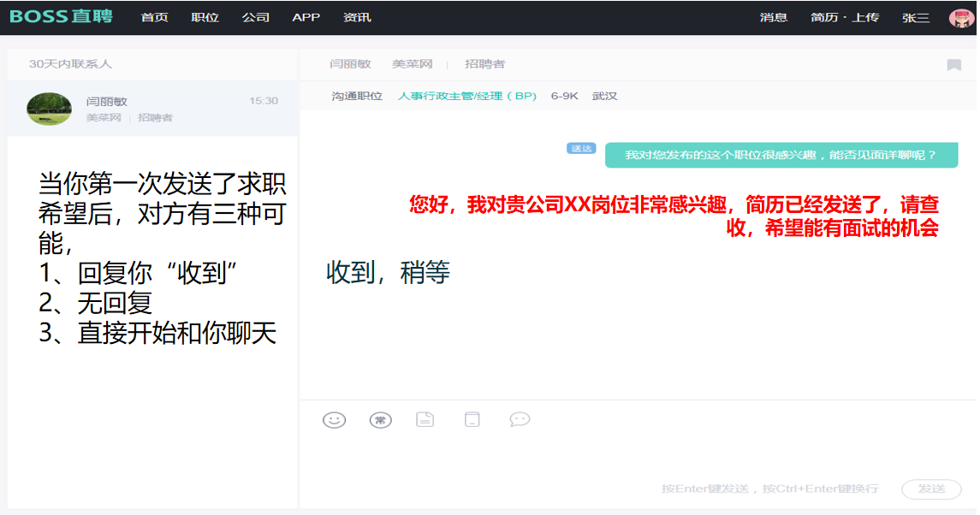
Task: Click the BOSS直聘 logo
Action: tap(61, 17)
